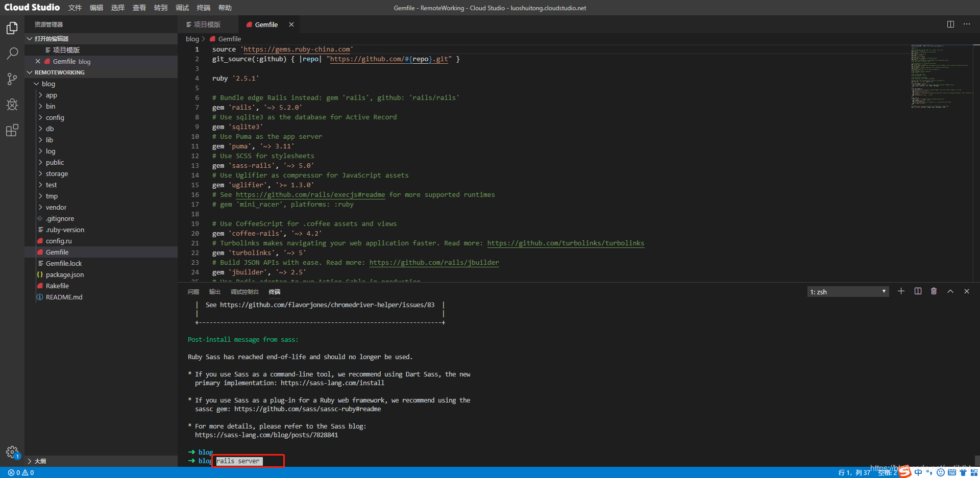980x478 pixels.
Task: Open the Source Control branch icon
Action: pyautogui.click(x=12, y=79)
